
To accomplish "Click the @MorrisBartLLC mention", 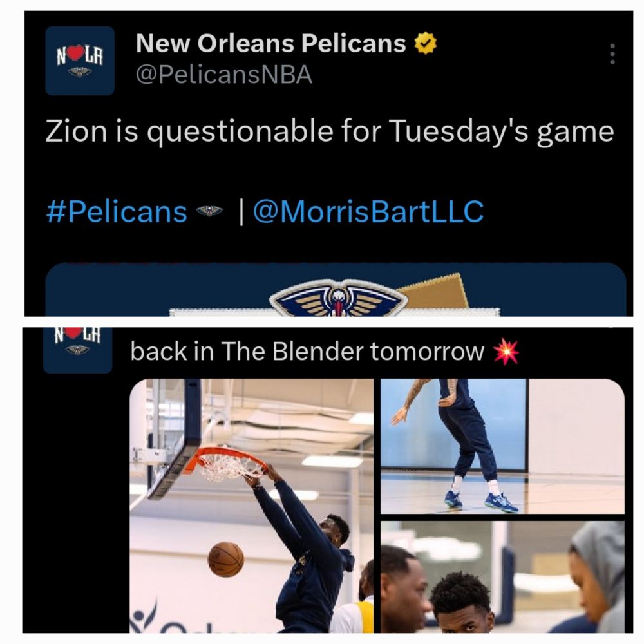I will click(x=368, y=212).
